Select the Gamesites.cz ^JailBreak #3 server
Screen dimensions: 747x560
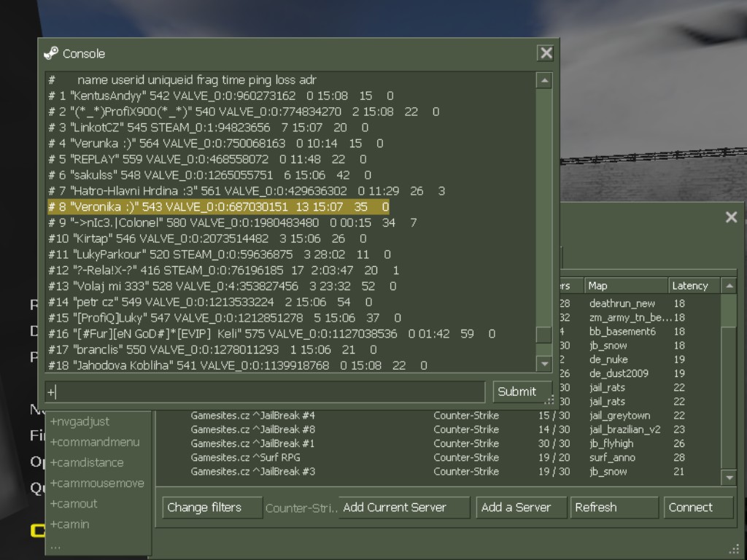click(252, 472)
